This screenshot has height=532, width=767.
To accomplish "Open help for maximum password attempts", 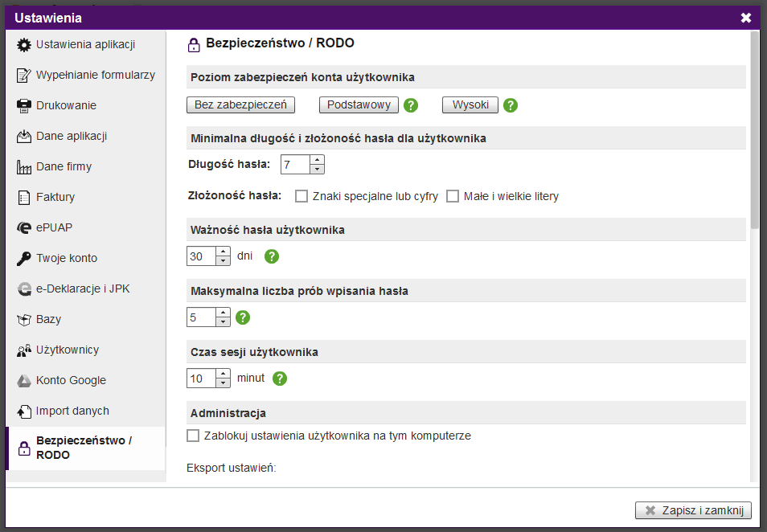I will pos(243,317).
